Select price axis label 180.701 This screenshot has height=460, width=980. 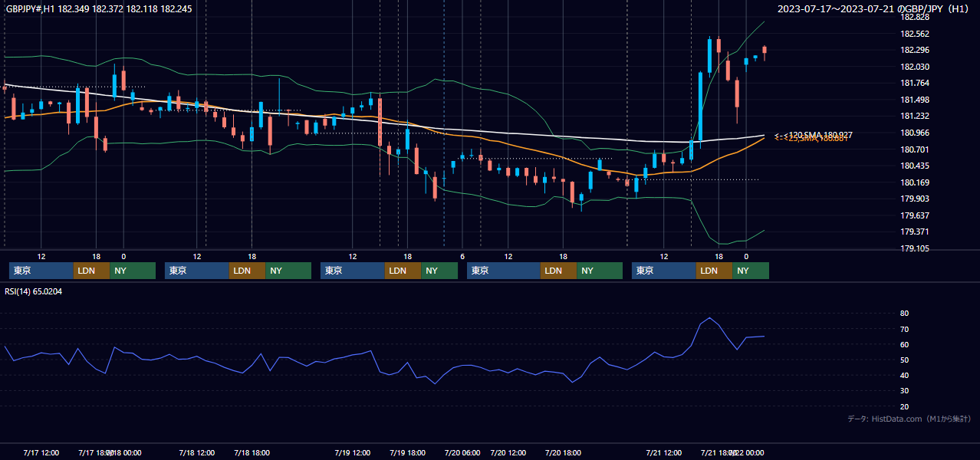(916, 149)
